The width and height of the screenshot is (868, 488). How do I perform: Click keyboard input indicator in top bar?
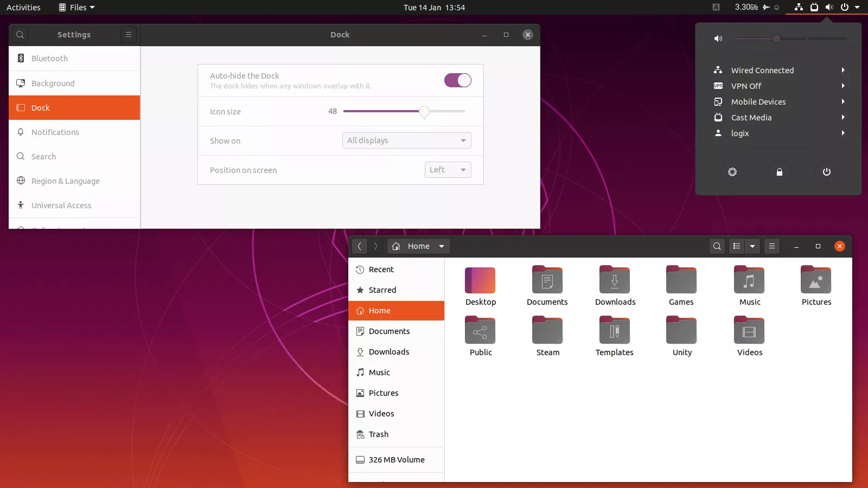[x=716, y=7]
